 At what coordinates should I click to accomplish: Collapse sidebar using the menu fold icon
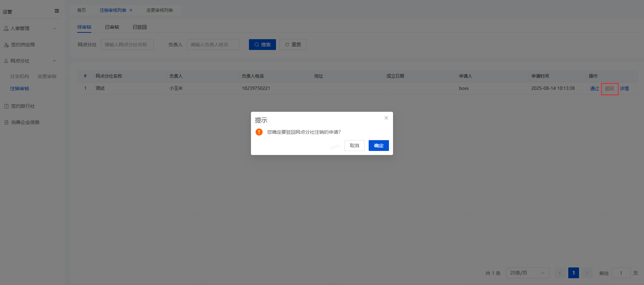click(57, 11)
